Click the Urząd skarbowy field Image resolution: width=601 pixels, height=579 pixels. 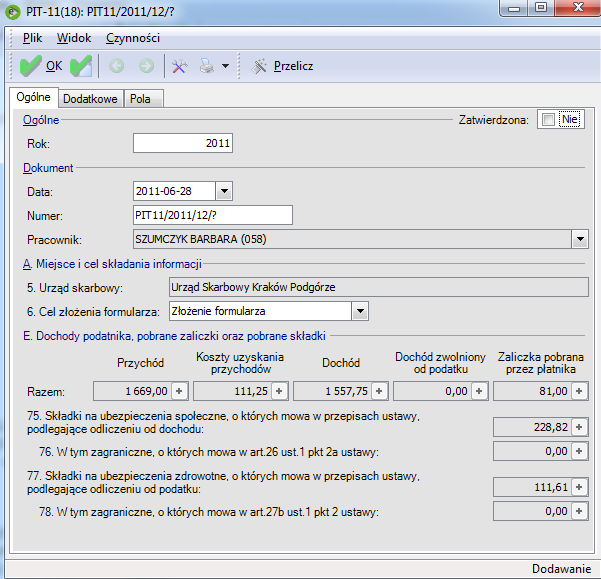pos(379,287)
